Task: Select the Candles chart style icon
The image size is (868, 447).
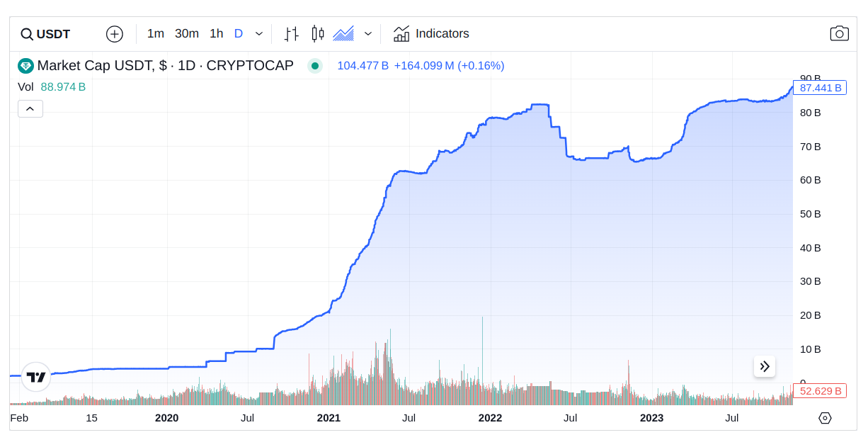Action: tap(316, 33)
